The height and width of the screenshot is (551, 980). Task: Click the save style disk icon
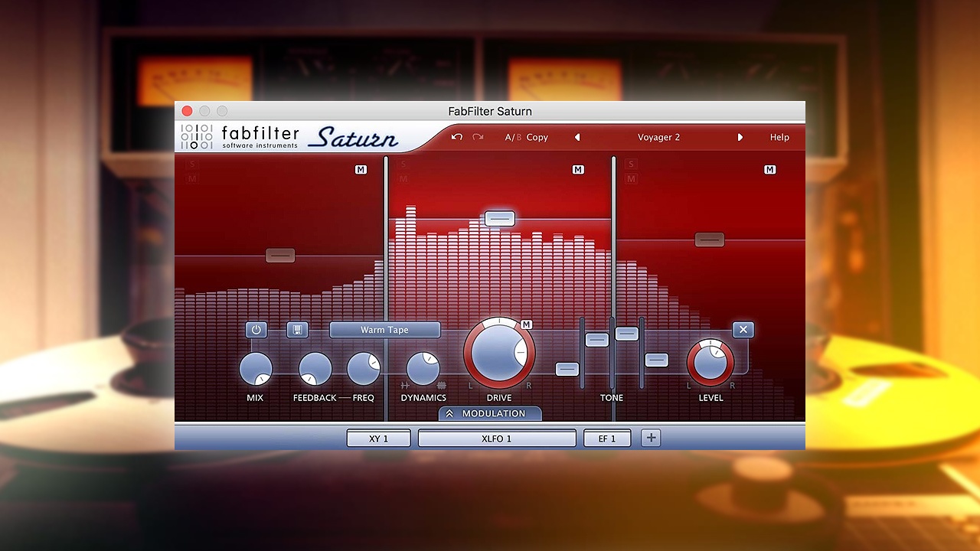[298, 330]
